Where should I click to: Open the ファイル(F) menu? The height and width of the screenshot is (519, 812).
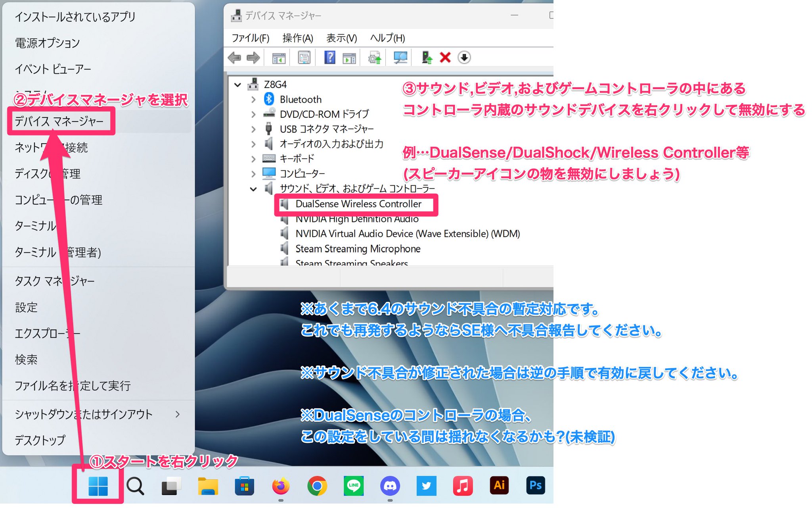point(251,38)
